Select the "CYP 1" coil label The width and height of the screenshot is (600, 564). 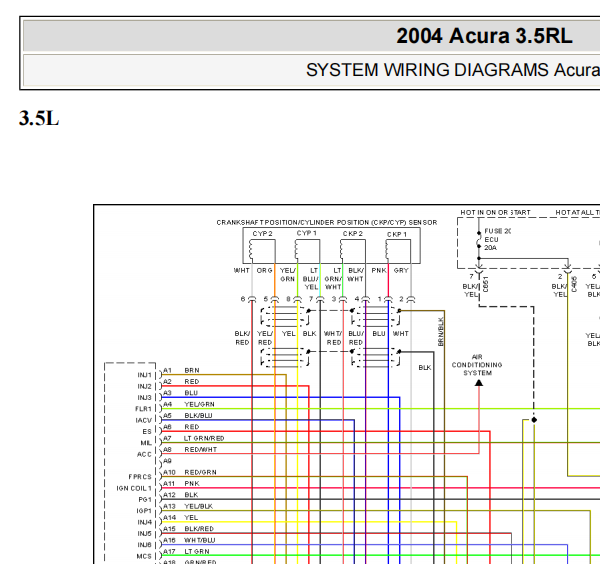pos(307,233)
